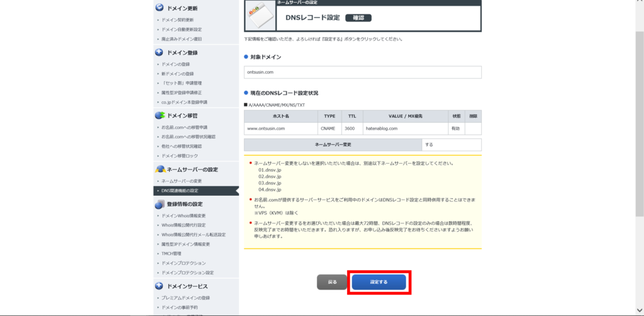Viewport: 644px width, 316px height.
Task: Open プレミアムドメインの登録 link
Action: (x=186, y=298)
